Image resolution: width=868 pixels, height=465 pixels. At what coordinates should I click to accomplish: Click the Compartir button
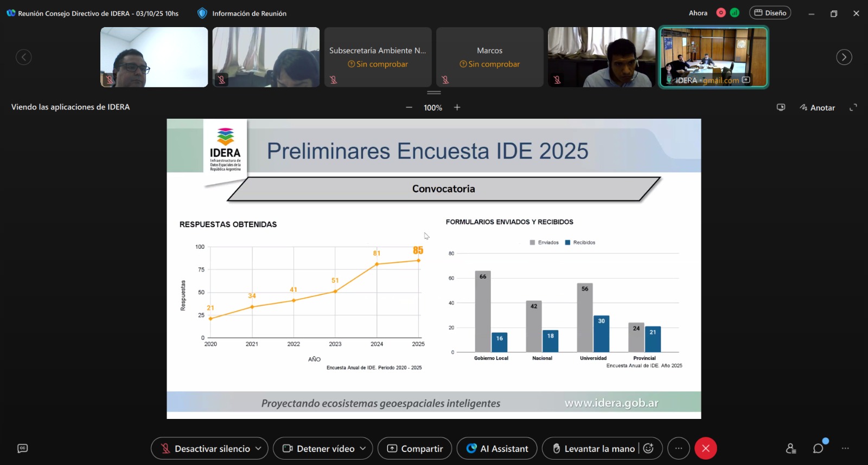pos(414,448)
